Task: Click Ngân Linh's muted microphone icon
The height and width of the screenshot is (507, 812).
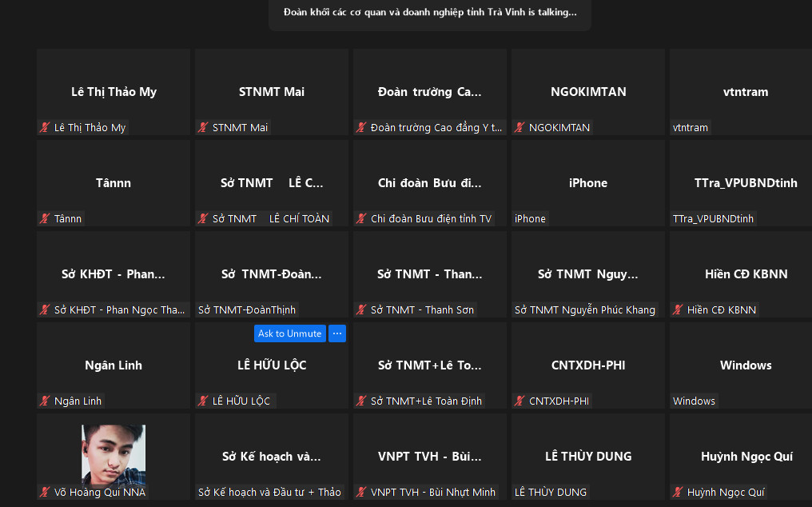Action: (46, 401)
